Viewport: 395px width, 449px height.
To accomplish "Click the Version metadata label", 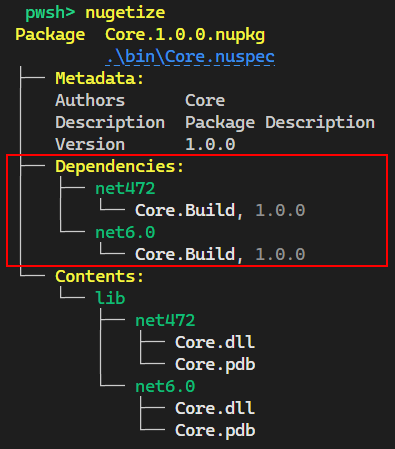I will tap(90, 144).
